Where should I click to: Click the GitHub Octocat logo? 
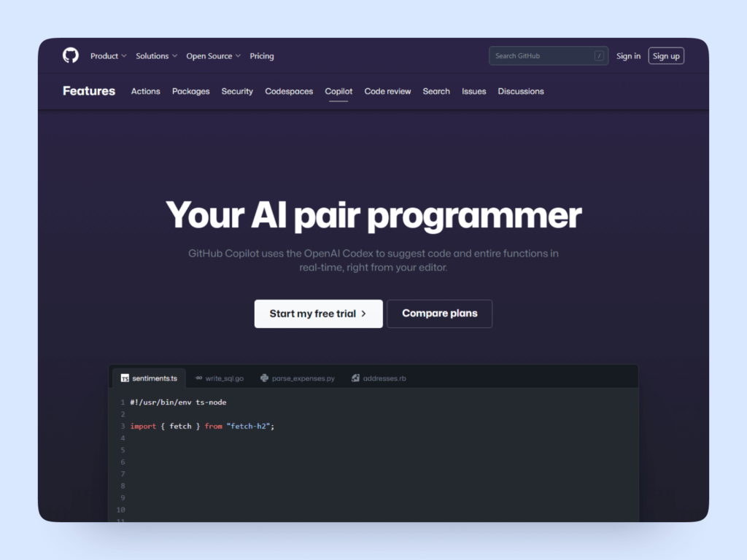pos(70,55)
